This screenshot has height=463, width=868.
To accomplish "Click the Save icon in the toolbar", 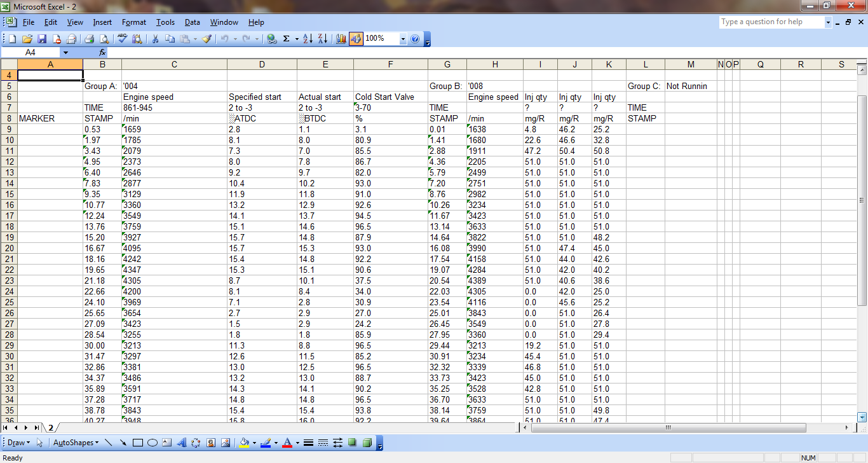I will point(42,39).
